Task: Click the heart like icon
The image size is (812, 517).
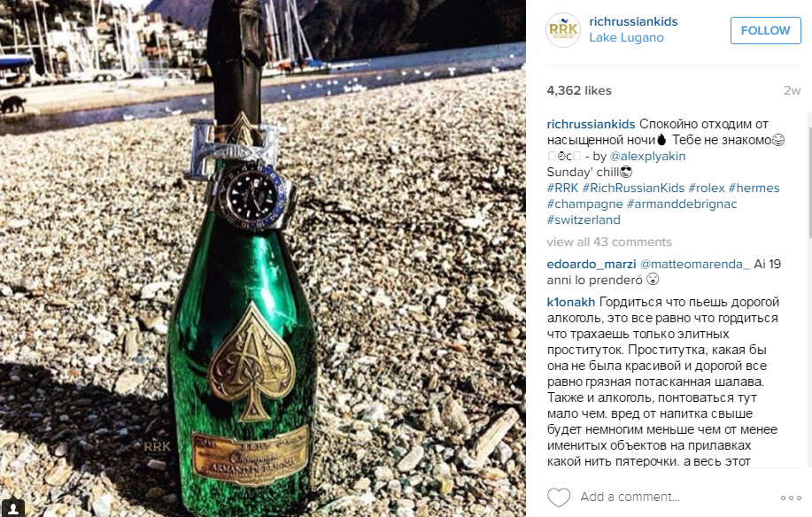Action: point(559,498)
